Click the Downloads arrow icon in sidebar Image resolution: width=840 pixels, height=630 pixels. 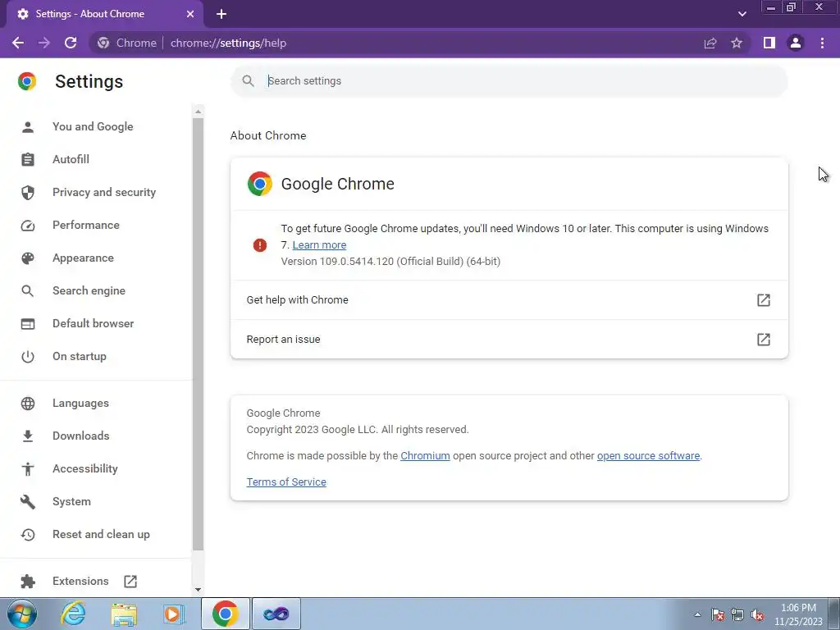tap(28, 436)
